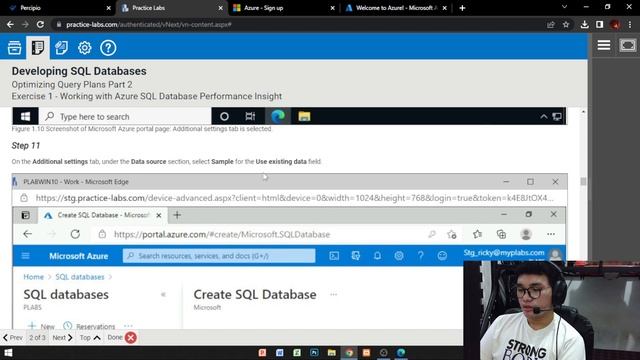Open the Practice Labs devices drawer icon

point(14,48)
